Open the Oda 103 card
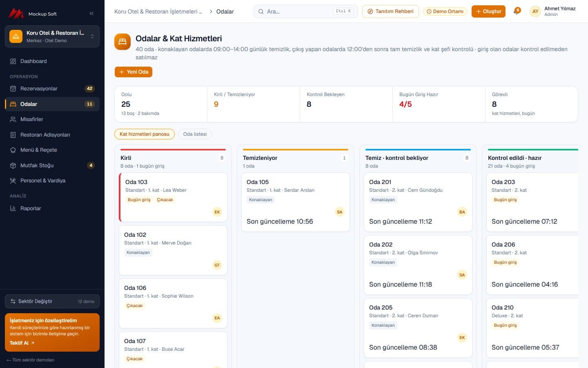 click(x=173, y=197)
